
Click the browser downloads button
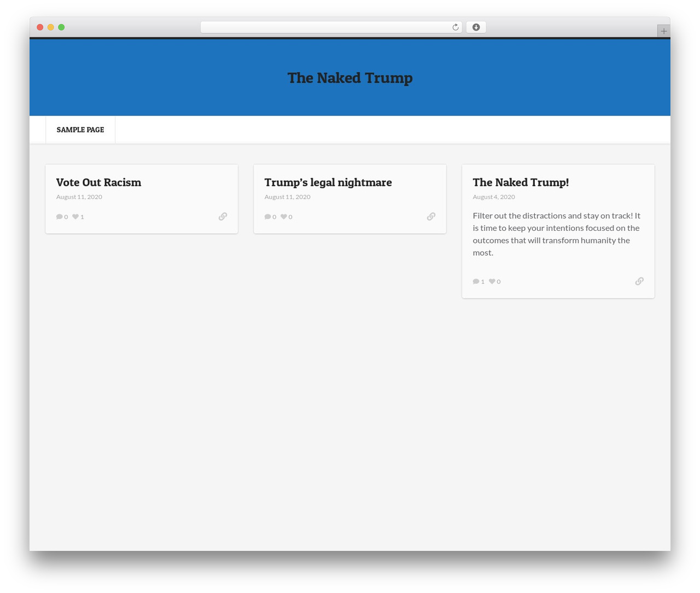coord(476,27)
